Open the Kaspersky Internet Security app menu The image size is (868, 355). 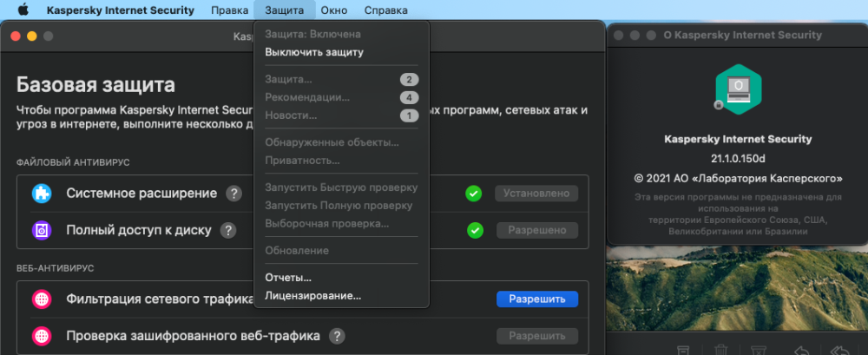[121, 10]
